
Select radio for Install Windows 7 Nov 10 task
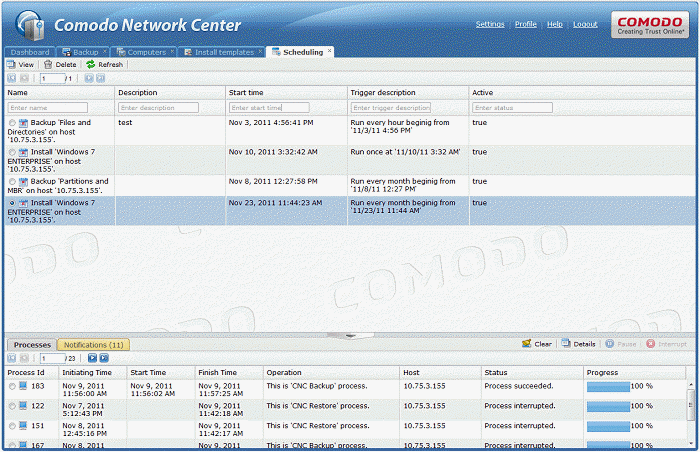click(12, 152)
